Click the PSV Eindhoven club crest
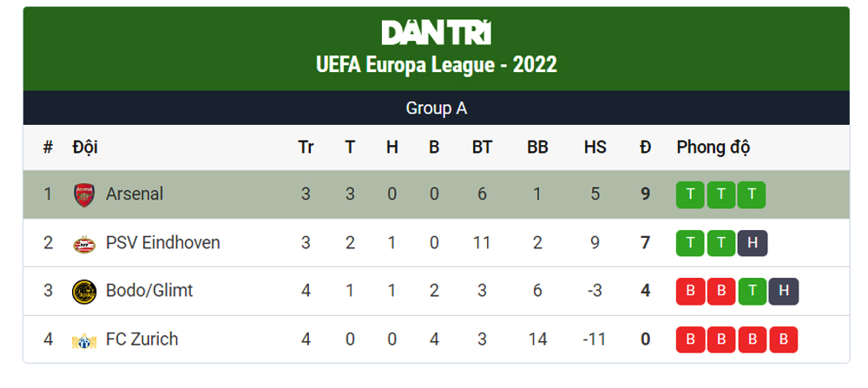868x388 pixels. 83,243
